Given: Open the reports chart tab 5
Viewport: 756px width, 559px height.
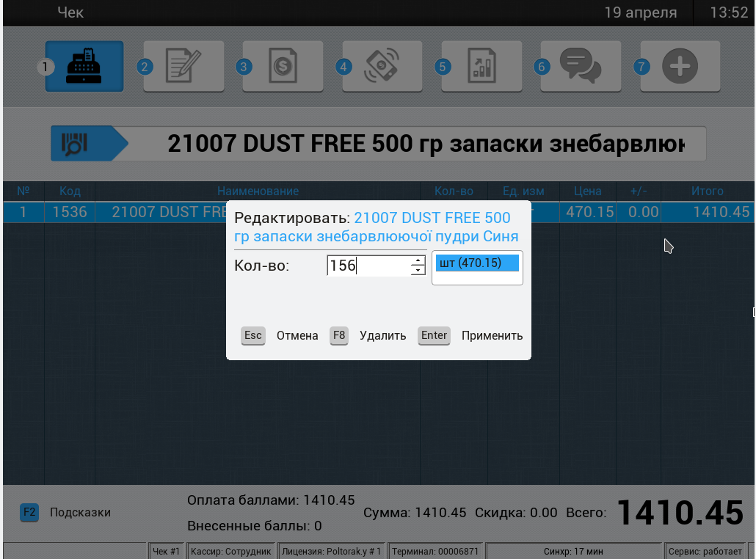Looking at the screenshot, I should click(x=481, y=66).
